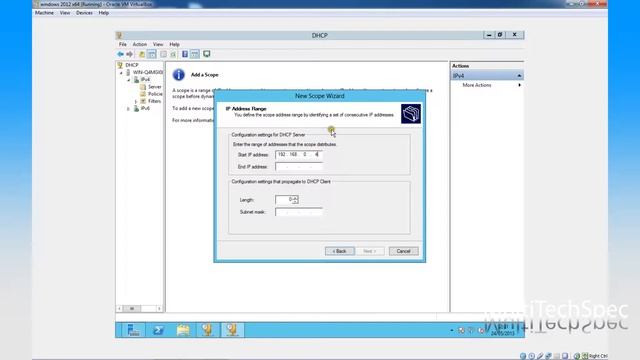Toggle Show/Hide Action Pane toolbar icon

point(195,54)
